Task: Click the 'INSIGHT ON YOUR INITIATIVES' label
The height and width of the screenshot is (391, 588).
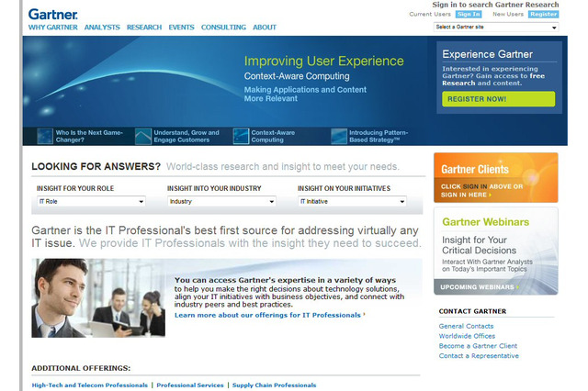Action: [x=344, y=188]
